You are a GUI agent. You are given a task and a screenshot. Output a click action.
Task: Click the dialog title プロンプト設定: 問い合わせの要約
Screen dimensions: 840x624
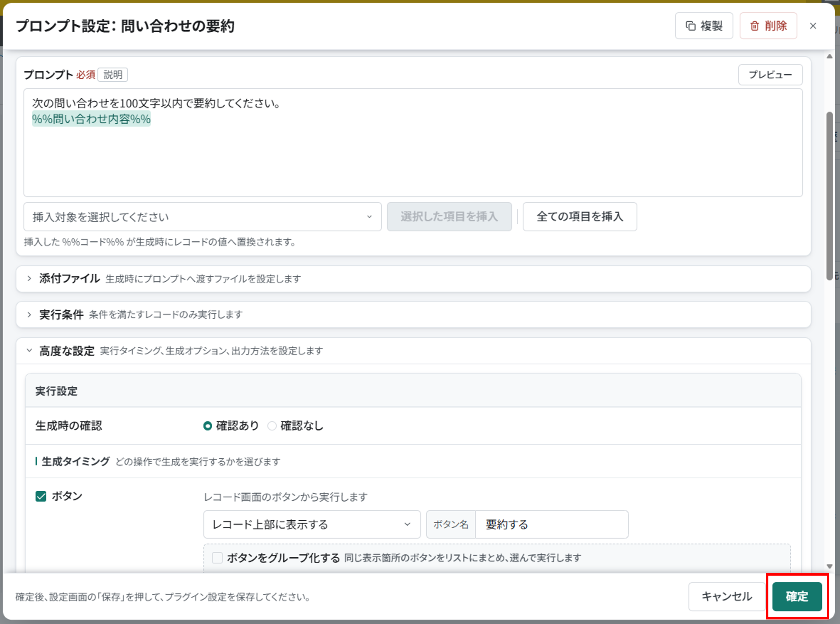pyautogui.click(x=125, y=26)
